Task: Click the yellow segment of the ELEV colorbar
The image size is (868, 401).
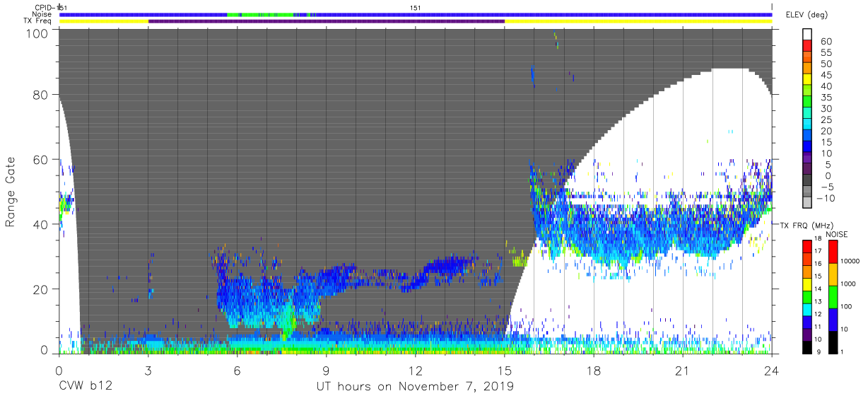Action: click(807, 80)
